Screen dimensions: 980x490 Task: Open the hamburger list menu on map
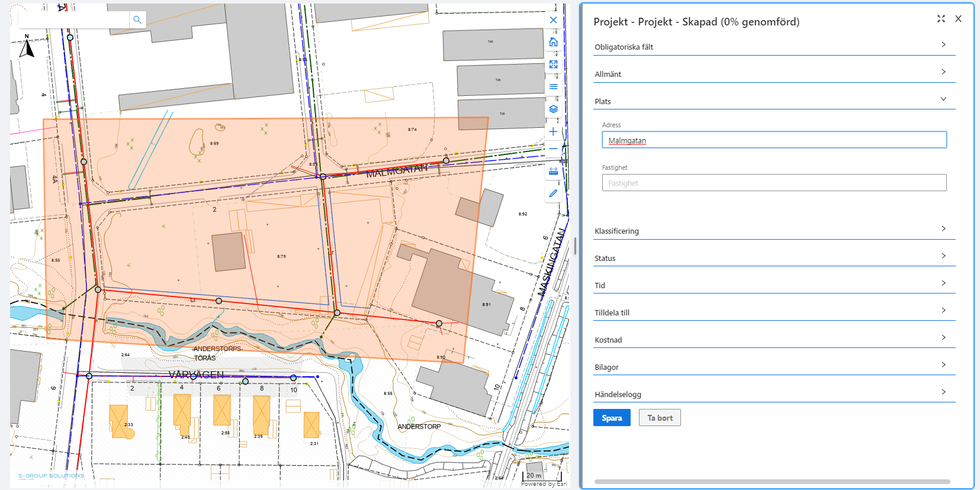coord(553,87)
